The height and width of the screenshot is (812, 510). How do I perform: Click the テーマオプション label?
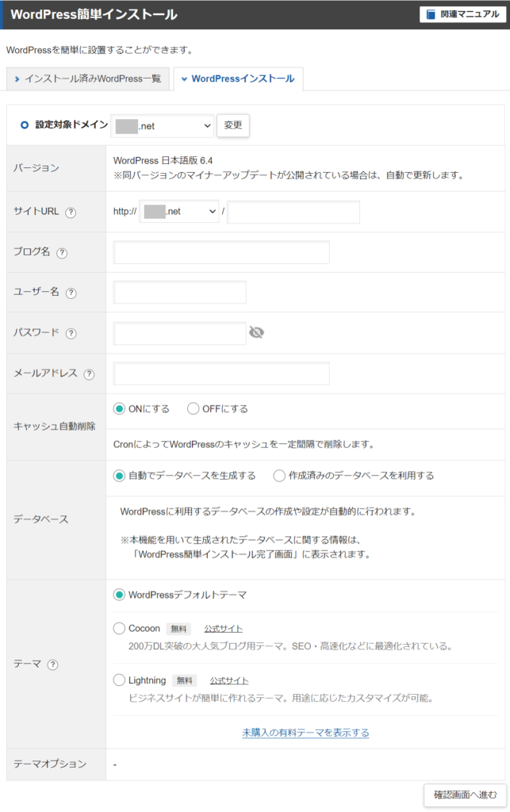[x=50, y=764]
